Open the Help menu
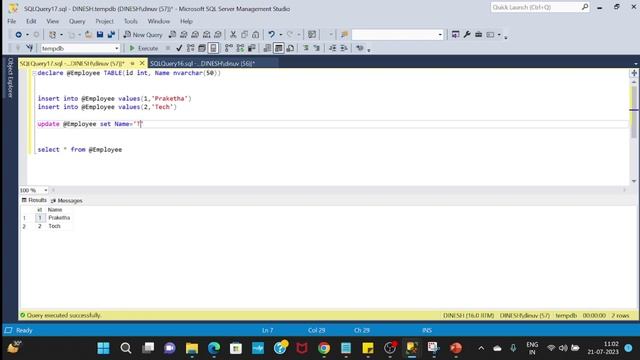The image size is (640, 360). point(186,21)
